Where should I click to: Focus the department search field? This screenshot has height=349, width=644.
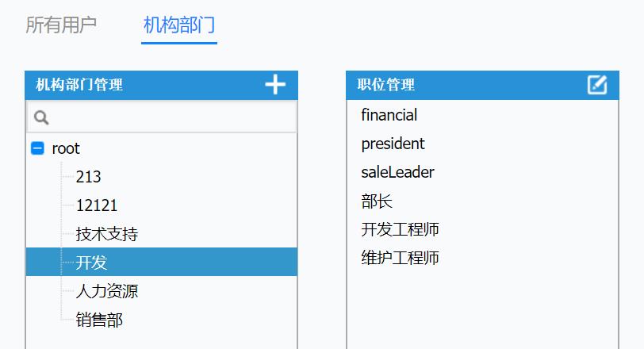162,117
